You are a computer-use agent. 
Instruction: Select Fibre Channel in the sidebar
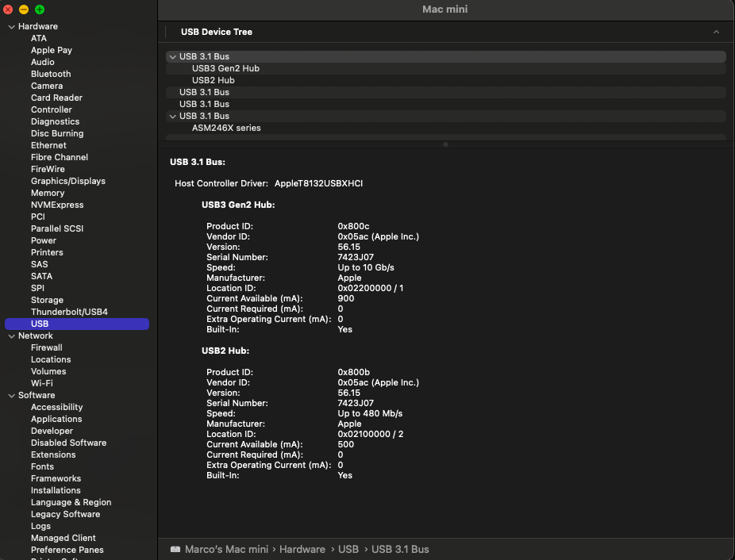(x=60, y=157)
